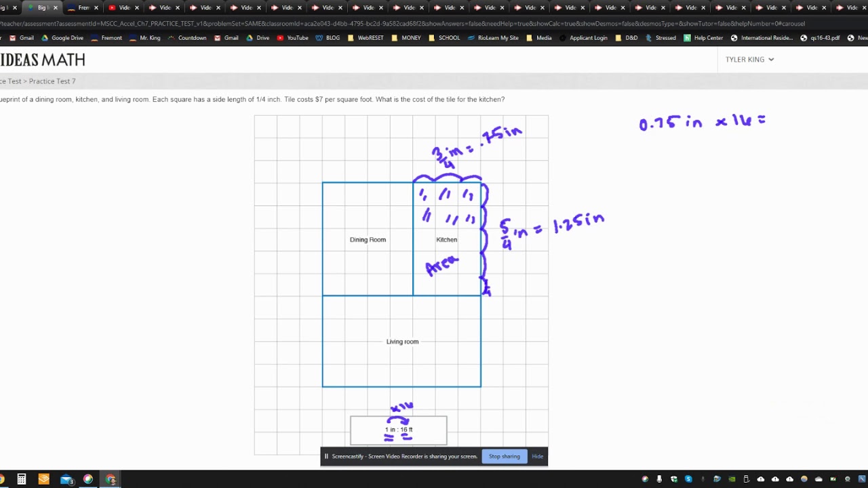Open the Practice Test 7 breadcrumb link
868x488 pixels.
[x=52, y=81]
